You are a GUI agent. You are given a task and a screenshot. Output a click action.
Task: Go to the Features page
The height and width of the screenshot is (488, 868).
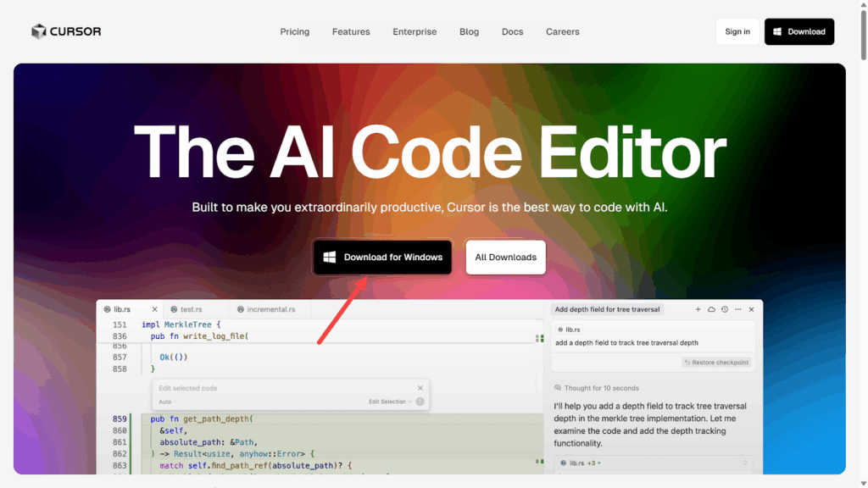351,31
